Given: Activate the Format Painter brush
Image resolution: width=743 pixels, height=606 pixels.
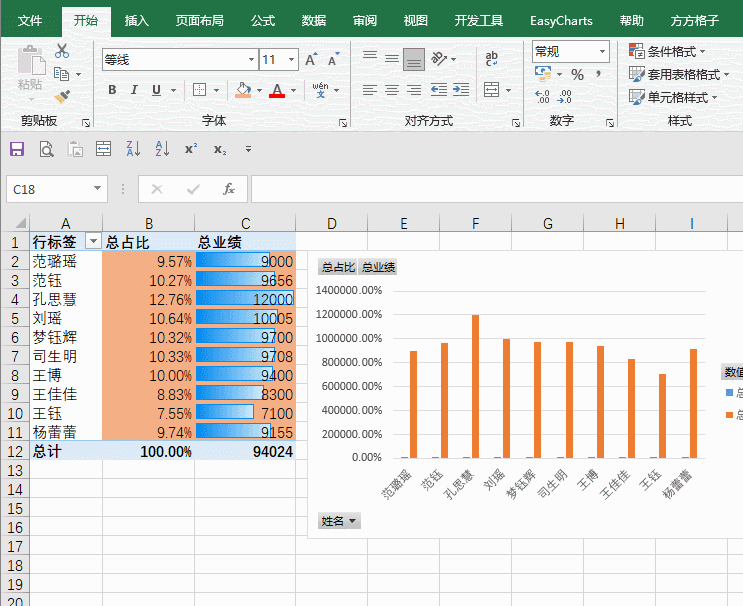Looking at the screenshot, I should [x=62, y=97].
